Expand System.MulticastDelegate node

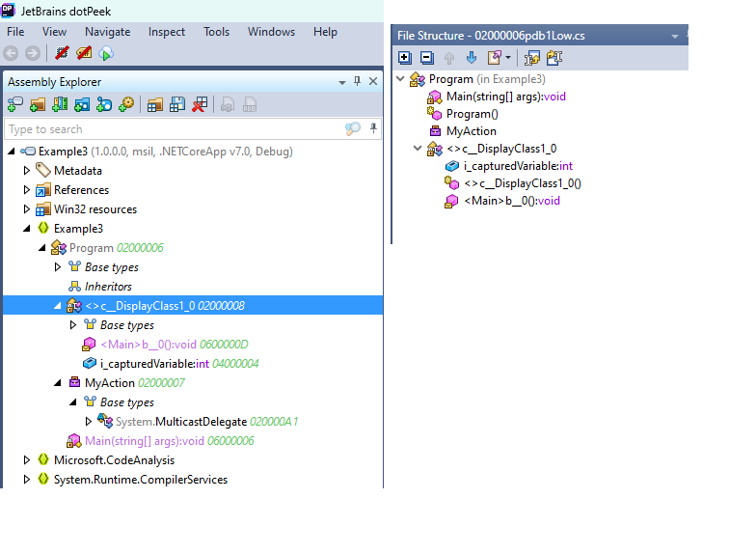[x=89, y=421]
